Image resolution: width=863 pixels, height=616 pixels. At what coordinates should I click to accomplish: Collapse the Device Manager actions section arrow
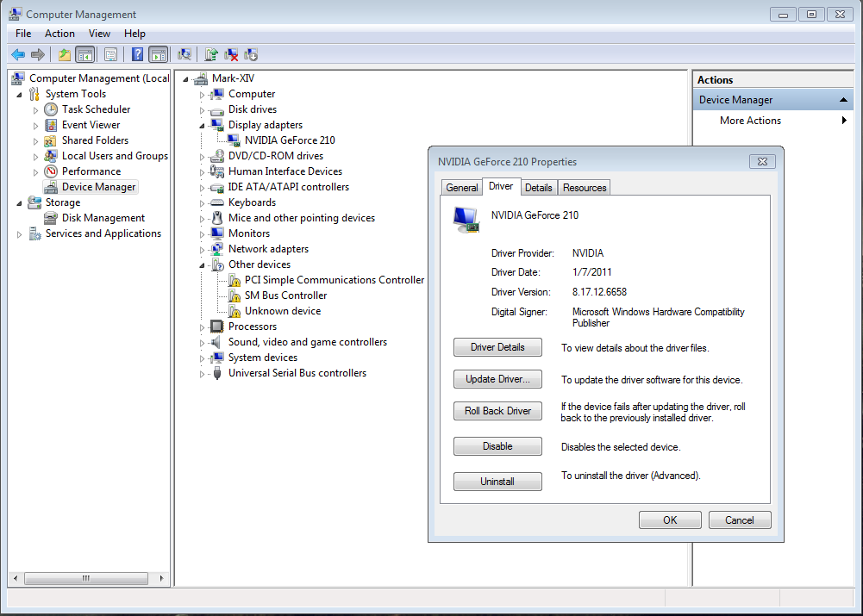coord(843,100)
